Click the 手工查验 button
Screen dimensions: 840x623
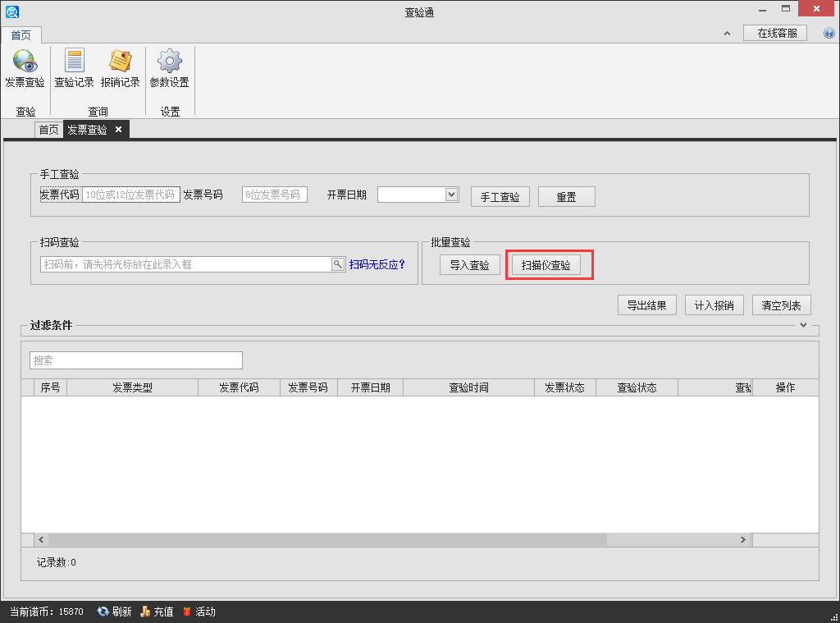tap(500, 197)
